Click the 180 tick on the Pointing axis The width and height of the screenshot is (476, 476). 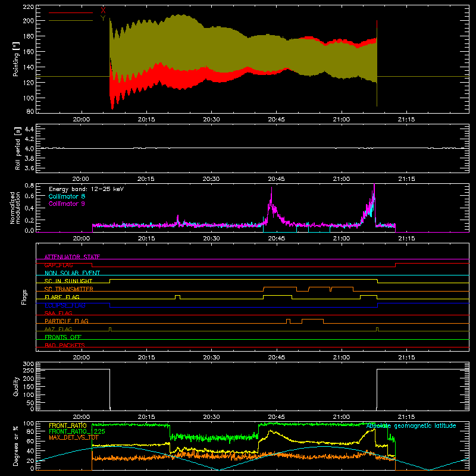pyautogui.click(x=28, y=36)
